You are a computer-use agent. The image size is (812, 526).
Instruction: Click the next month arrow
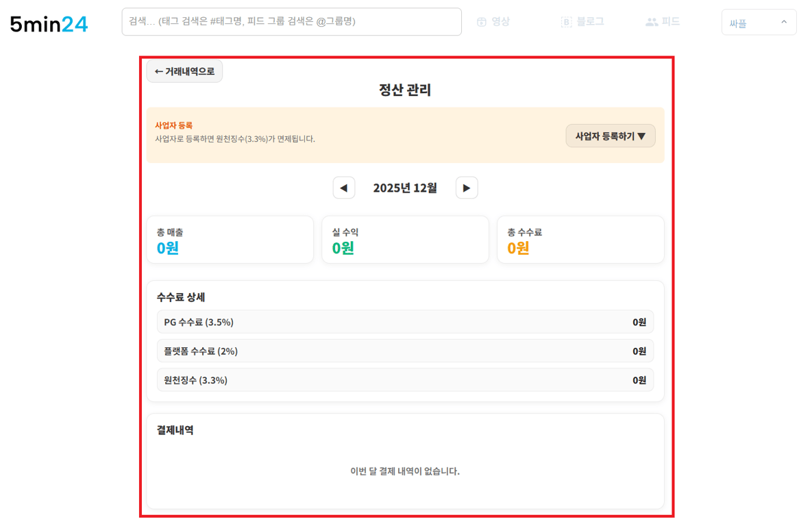click(x=467, y=187)
